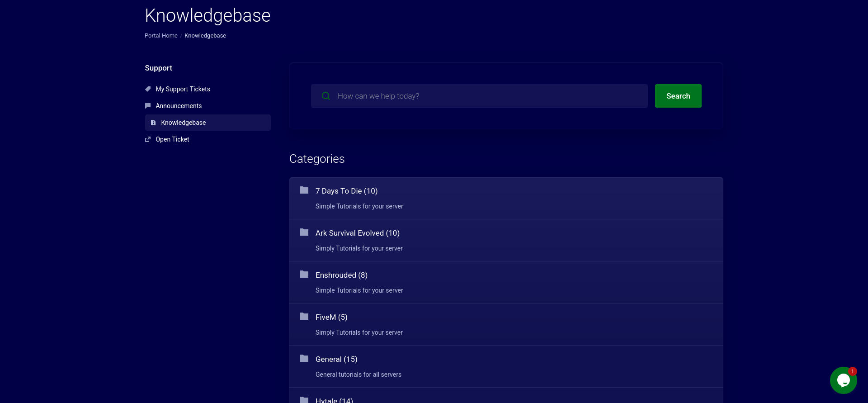
Task: Open the 7 Days To Die (10) category
Action: click(346, 191)
